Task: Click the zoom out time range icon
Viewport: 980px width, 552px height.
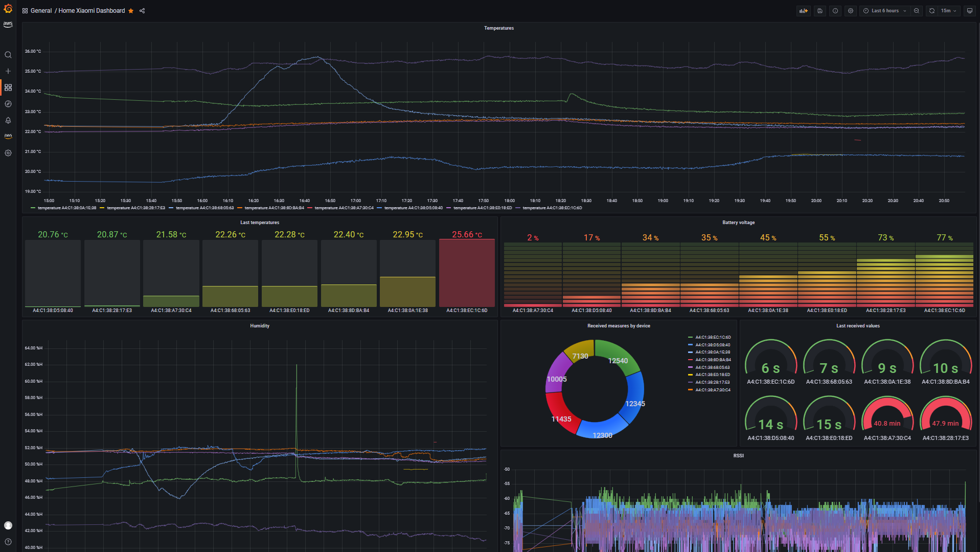Action: 917,11
